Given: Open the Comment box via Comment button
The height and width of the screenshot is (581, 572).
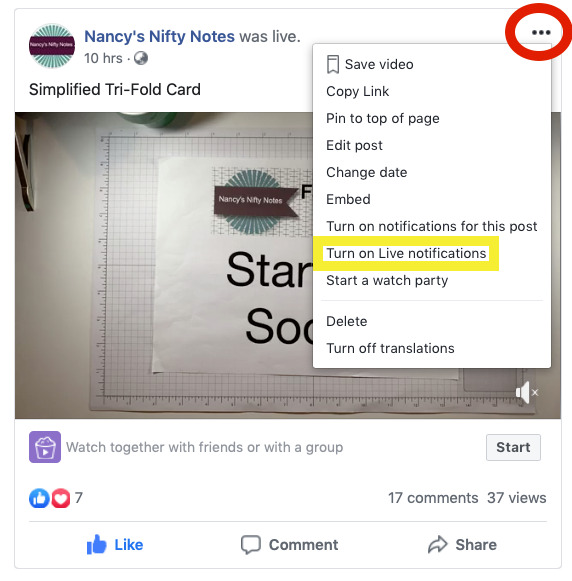Looking at the screenshot, I should (x=289, y=545).
